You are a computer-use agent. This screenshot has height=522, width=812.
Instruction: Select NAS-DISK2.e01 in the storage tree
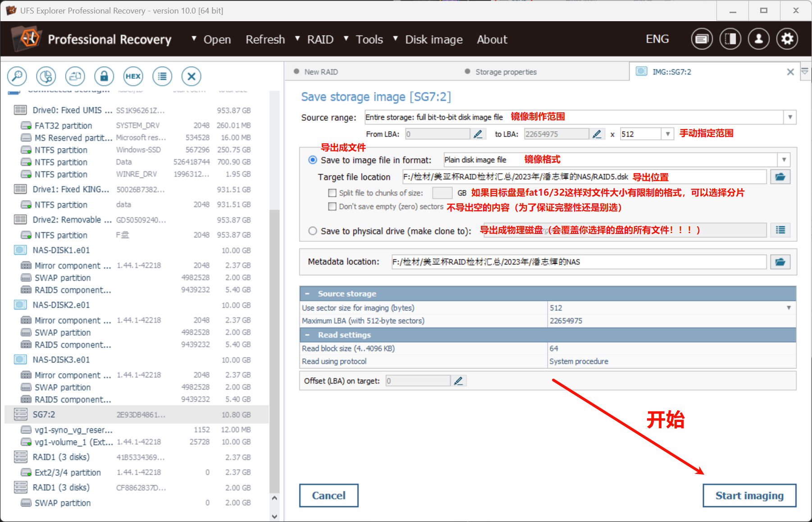(61, 305)
